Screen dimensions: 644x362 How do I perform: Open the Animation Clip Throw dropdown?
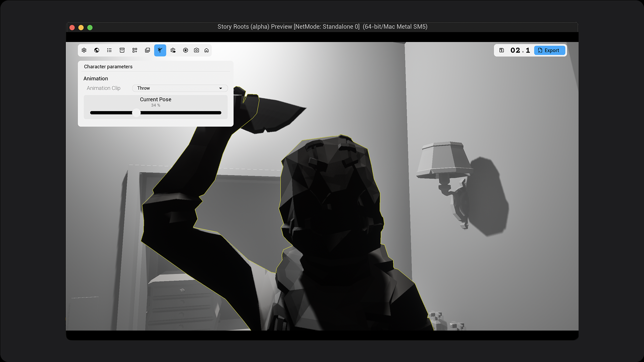coord(180,88)
